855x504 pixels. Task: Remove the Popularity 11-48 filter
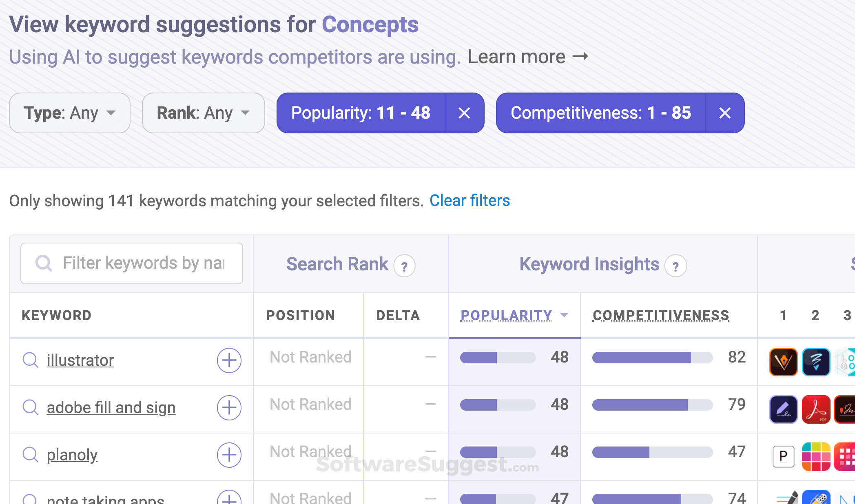pos(465,113)
